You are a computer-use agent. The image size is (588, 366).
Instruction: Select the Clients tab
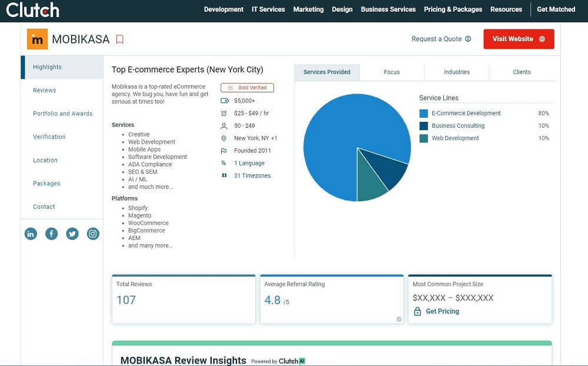tap(522, 72)
